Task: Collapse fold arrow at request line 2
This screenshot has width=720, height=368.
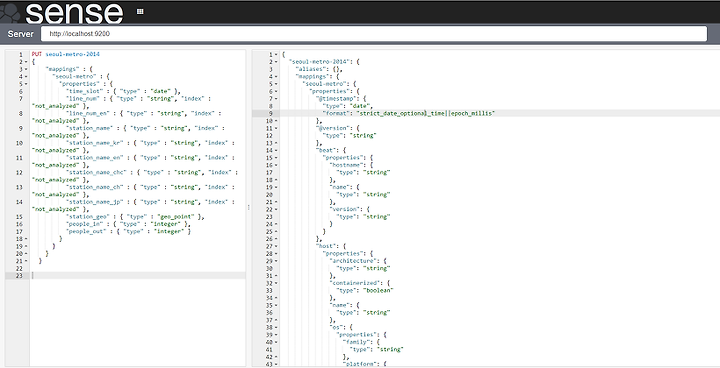Action: tap(26, 62)
